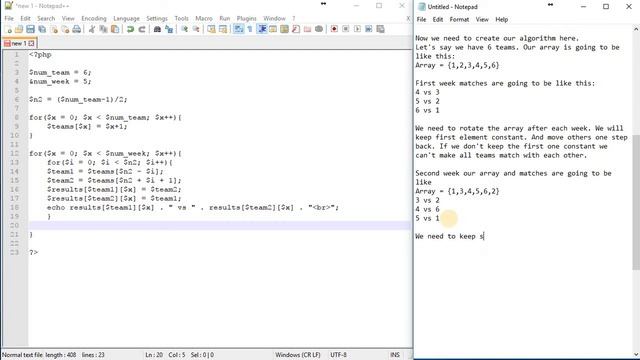Open the user defined language icon

pyautogui.click(x=273, y=29)
